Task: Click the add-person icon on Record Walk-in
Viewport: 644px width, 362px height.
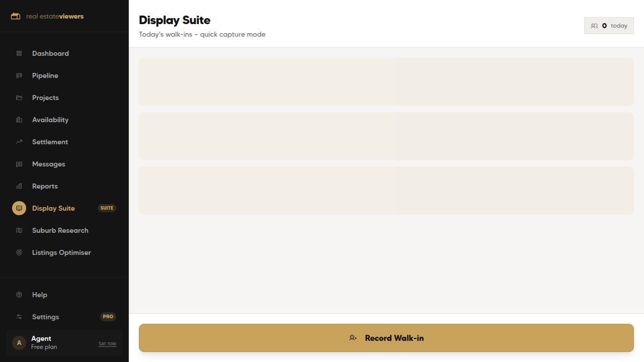Action: point(353,338)
